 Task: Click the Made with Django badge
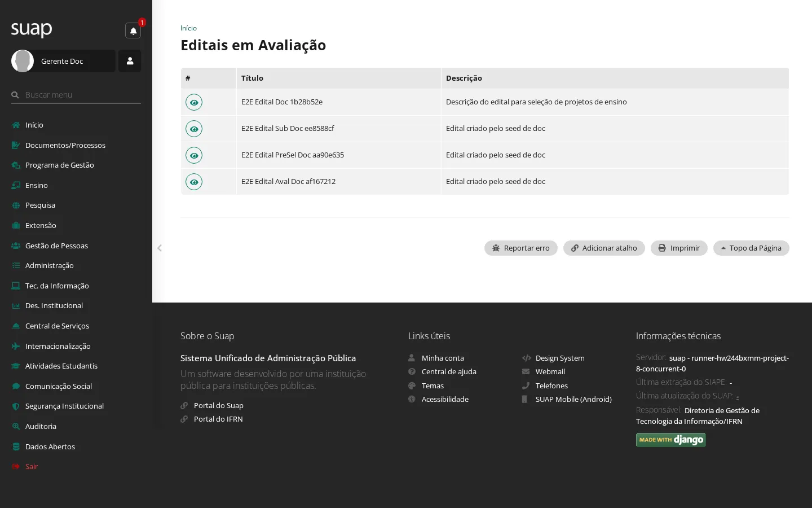[671, 440]
